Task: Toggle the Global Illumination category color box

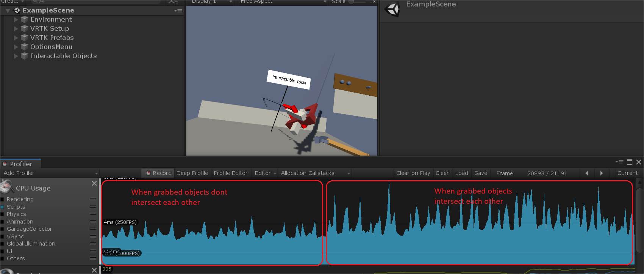Action: (x=2, y=244)
